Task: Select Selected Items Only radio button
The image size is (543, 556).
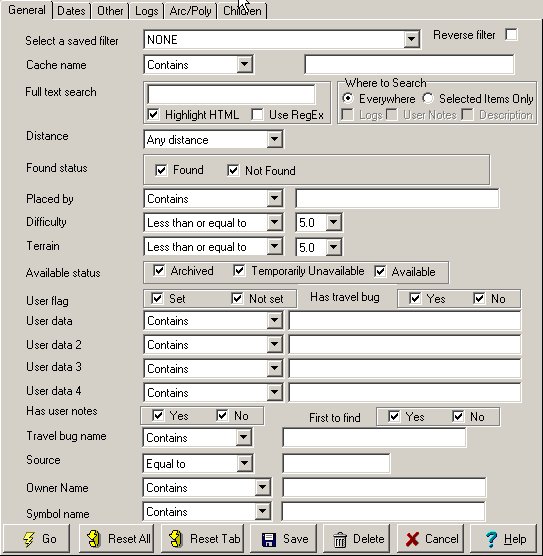Action: click(428, 98)
